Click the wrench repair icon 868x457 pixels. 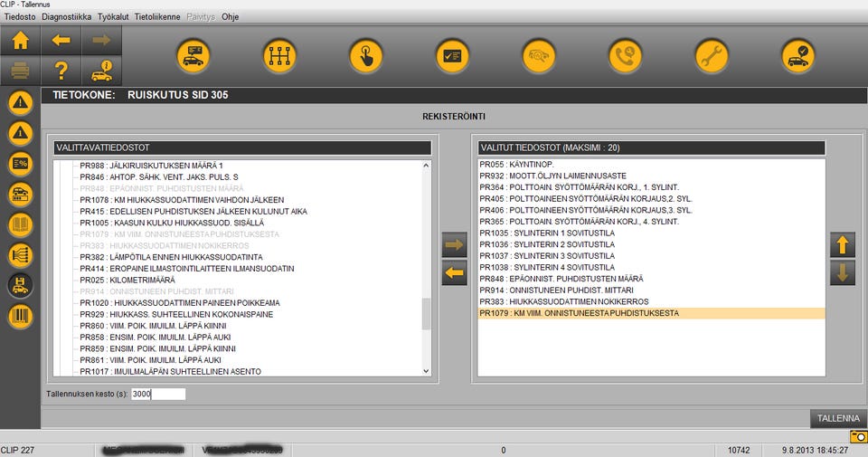pos(712,56)
